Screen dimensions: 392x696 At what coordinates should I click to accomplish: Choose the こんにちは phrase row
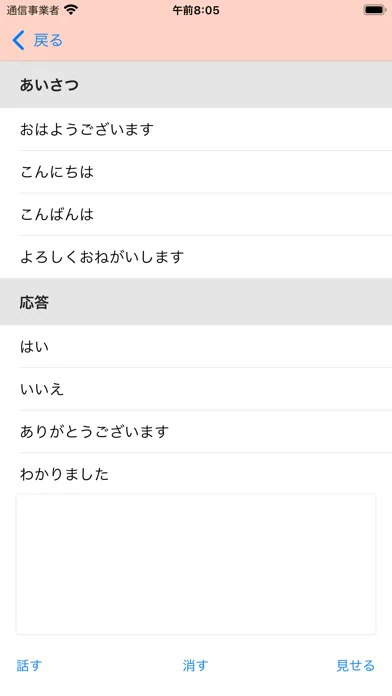pos(196,172)
